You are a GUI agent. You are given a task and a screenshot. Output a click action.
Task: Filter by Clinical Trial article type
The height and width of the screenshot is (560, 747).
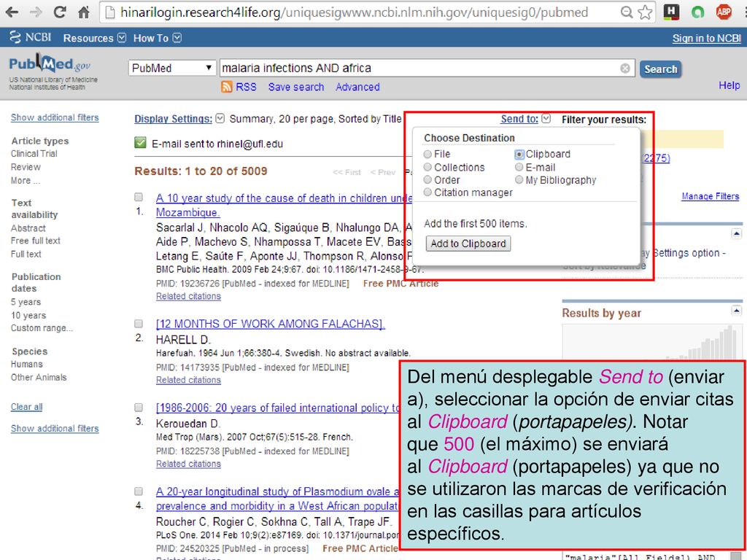34,154
